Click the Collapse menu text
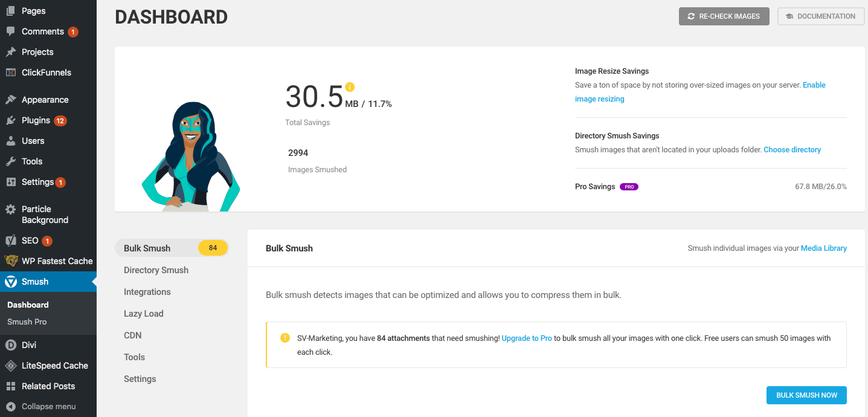 click(x=49, y=407)
